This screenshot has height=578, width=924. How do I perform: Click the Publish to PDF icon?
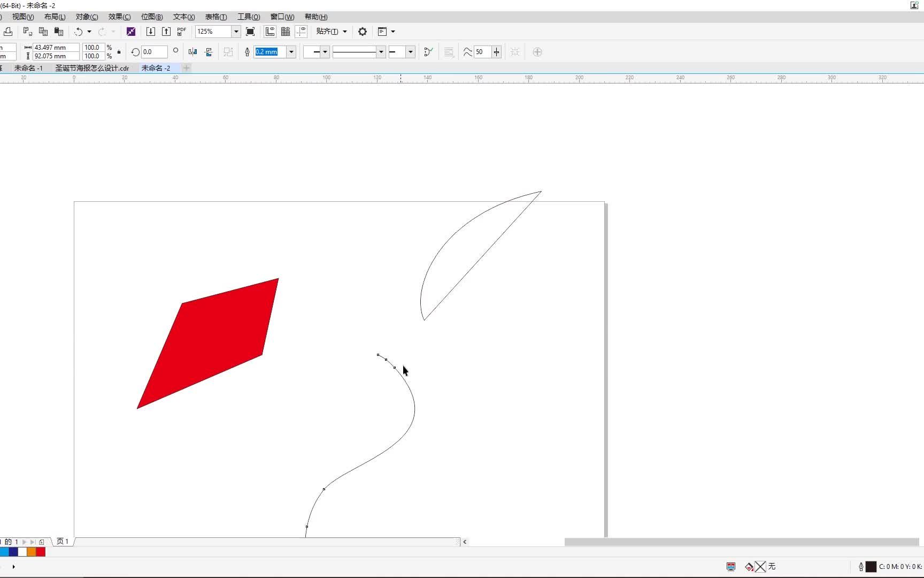click(x=182, y=32)
